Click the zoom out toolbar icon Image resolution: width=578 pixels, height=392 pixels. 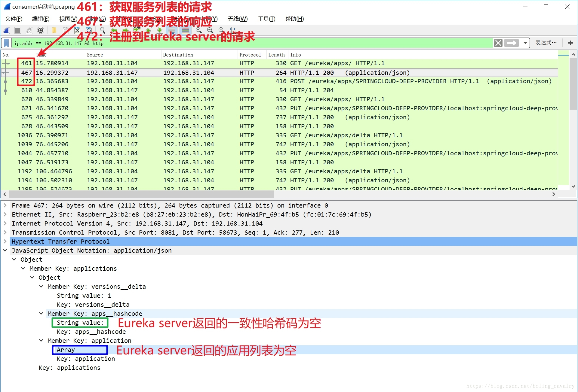coord(210,30)
